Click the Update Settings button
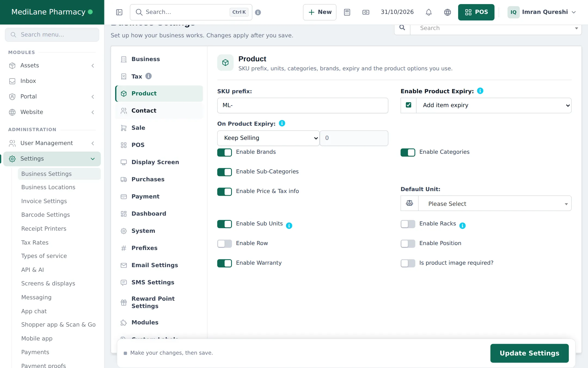Viewport: 588px width, 368px height. tap(529, 353)
